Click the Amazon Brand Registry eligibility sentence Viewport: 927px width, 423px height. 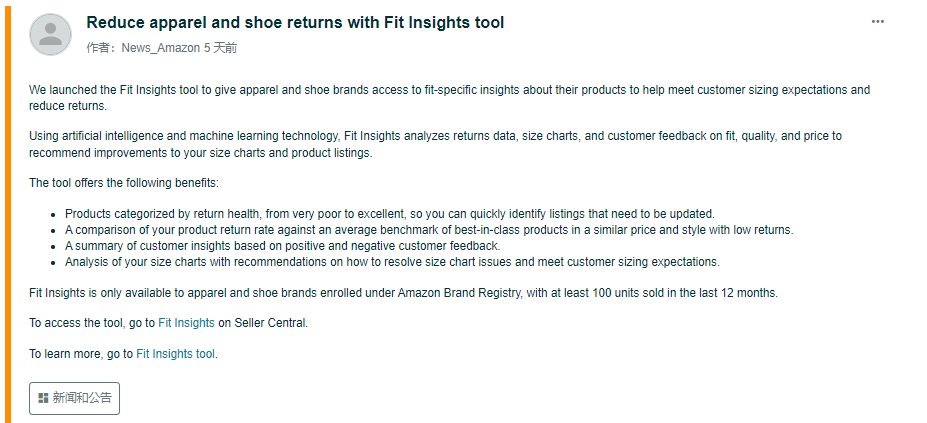pos(403,293)
